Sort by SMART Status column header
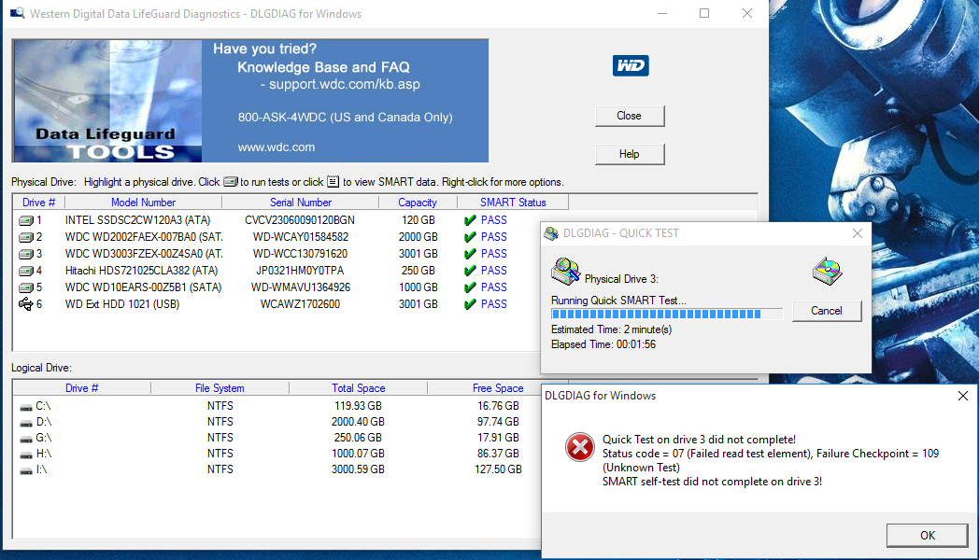Image resolution: width=979 pixels, height=560 pixels. (x=513, y=202)
